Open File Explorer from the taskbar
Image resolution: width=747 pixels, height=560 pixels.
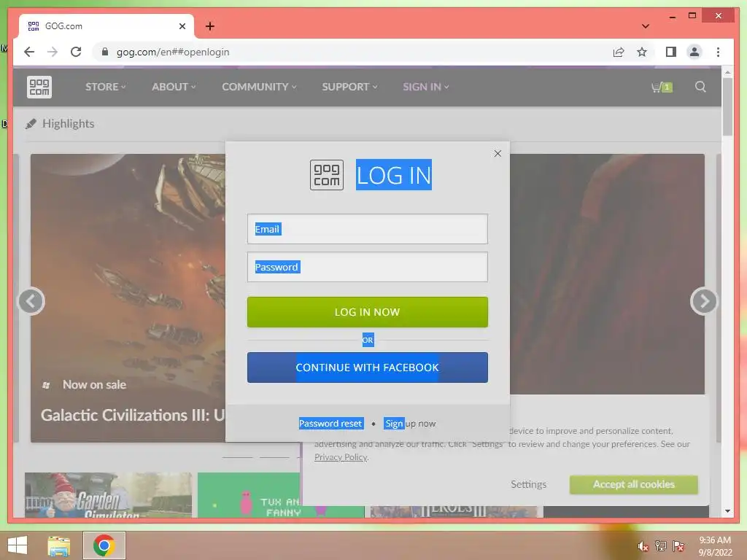click(58, 545)
